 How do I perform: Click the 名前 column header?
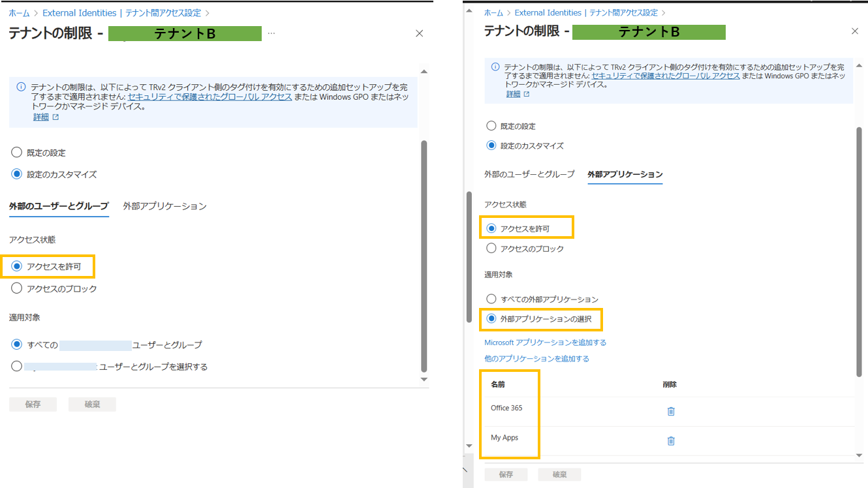[498, 384]
